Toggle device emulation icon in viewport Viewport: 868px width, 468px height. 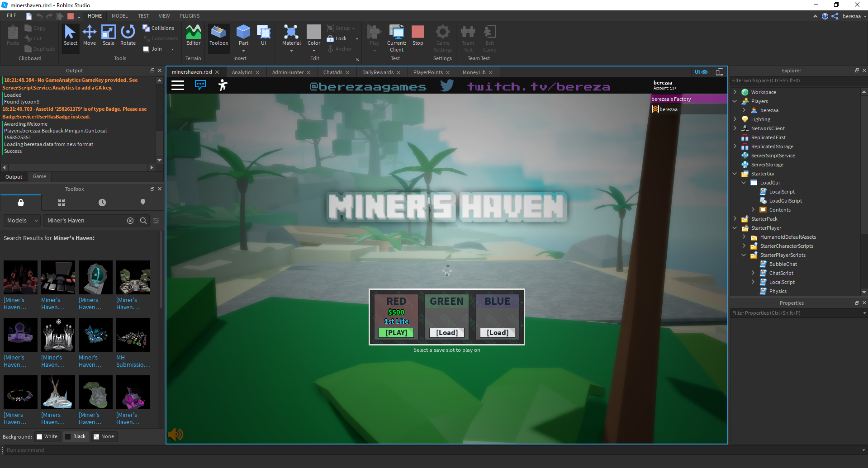coord(720,72)
